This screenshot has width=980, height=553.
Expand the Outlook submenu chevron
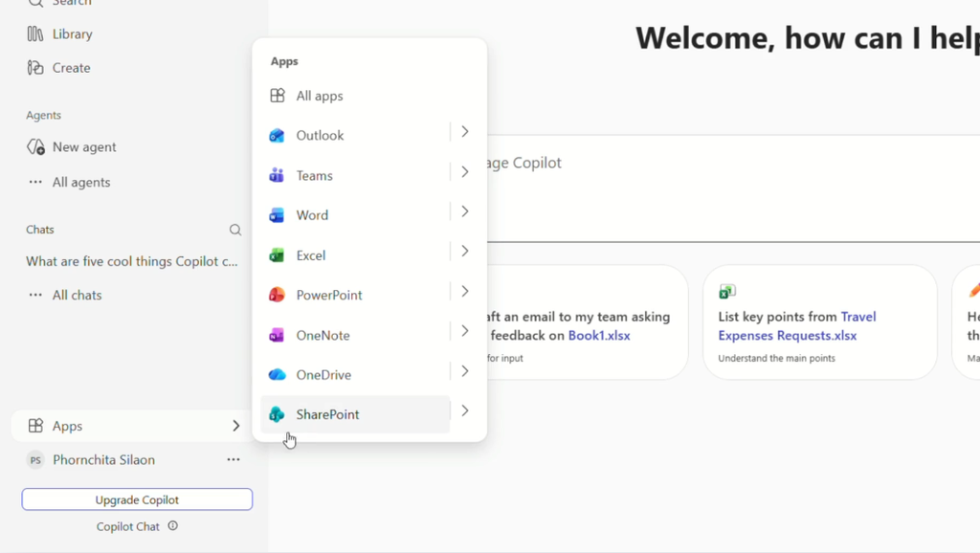point(465,132)
